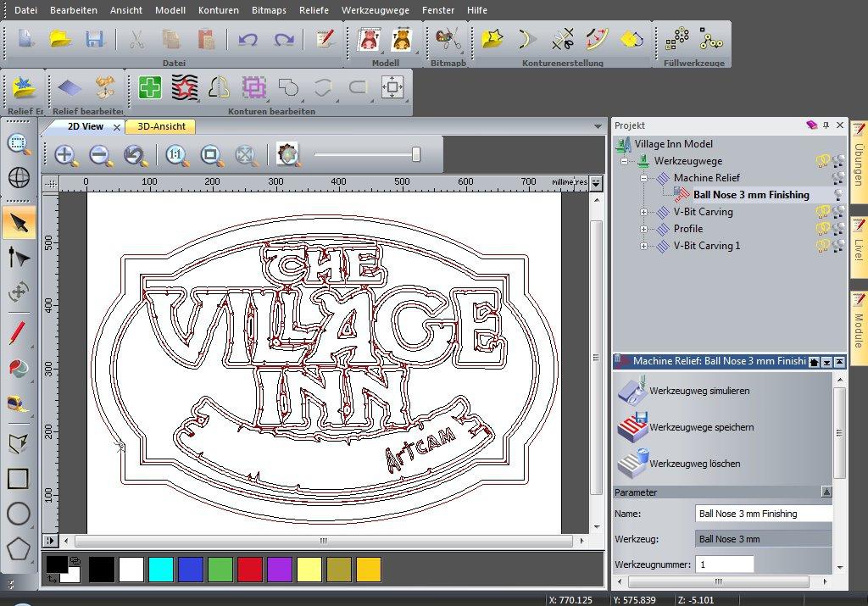Click the Undo arrow icon
The height and width of the screenshot is (606, 868).
coord(248,39)
